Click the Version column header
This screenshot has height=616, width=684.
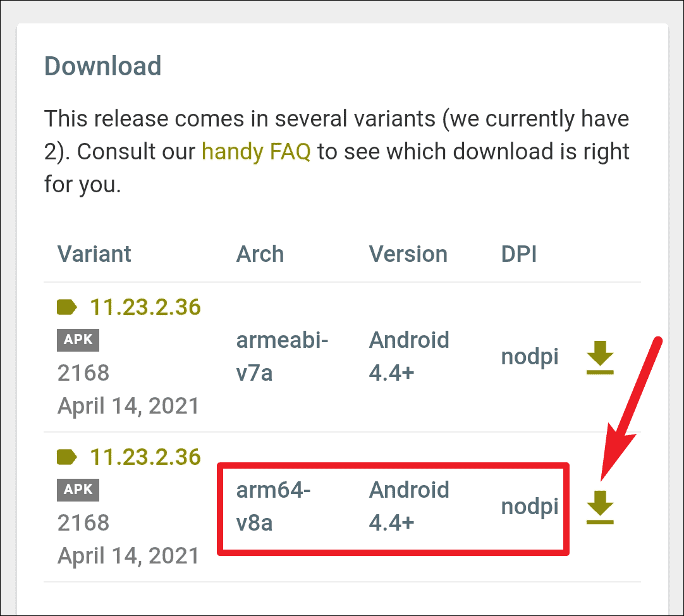tap(408, 254)
